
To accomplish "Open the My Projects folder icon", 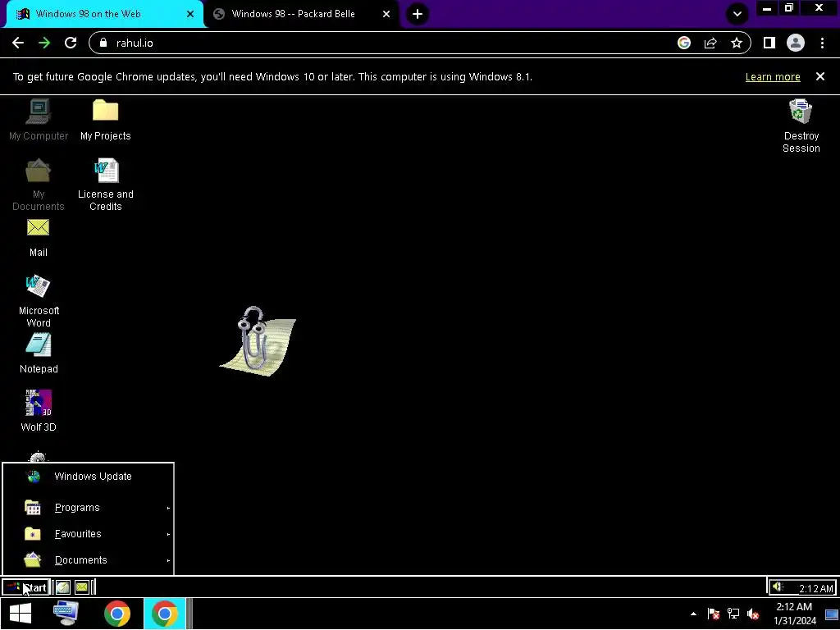I will click(x=106, y=120).
